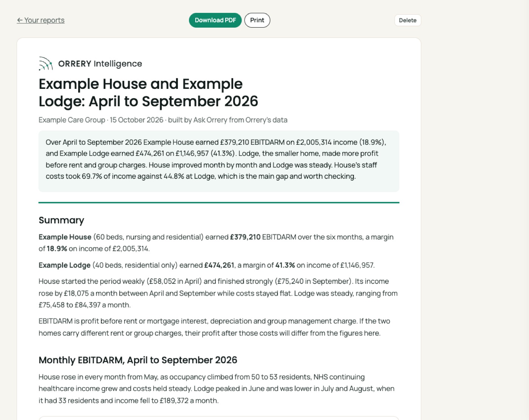Click the paragraph starting 'House rose in every month'

tap(217, 389)
